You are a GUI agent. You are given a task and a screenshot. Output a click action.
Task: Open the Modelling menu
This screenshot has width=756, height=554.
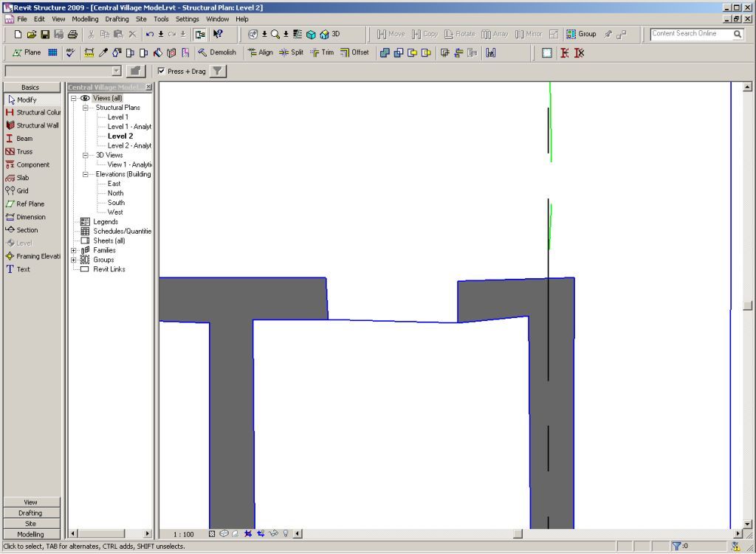coord(84,18)
